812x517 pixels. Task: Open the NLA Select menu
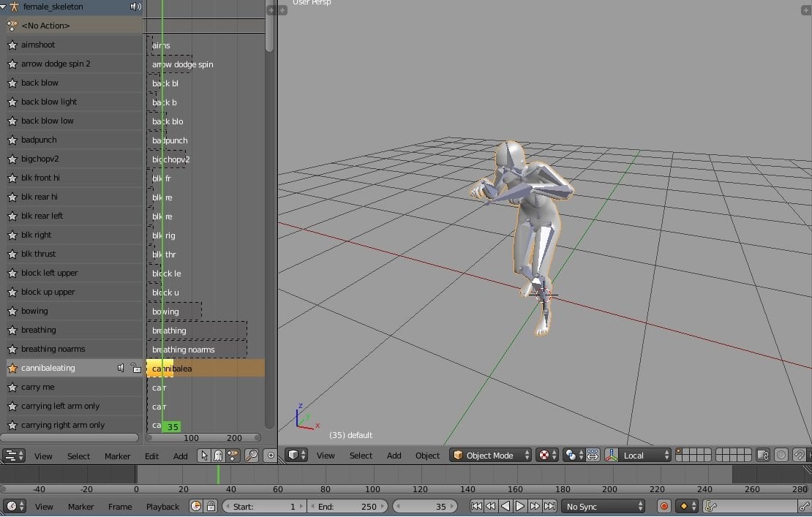point(78,456)
